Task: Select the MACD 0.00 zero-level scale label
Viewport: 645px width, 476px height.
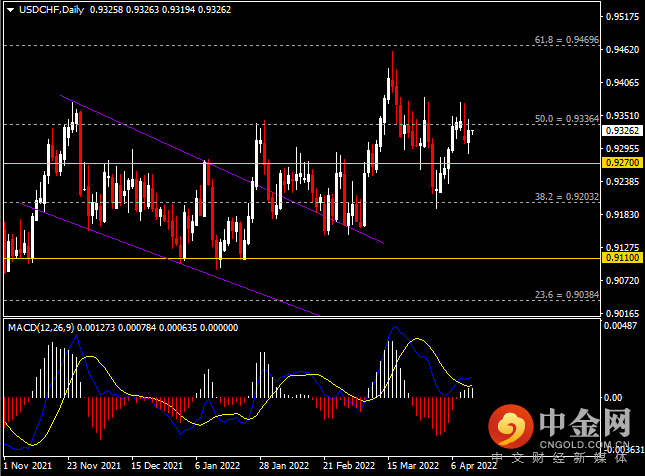Action: click(x=613, y=397)
